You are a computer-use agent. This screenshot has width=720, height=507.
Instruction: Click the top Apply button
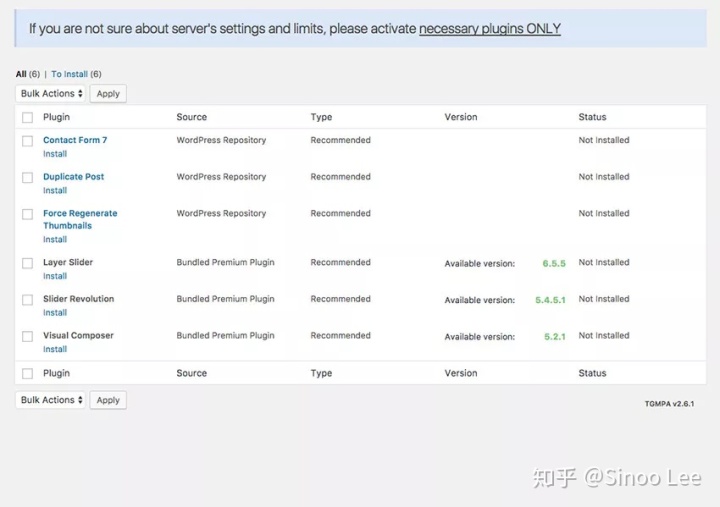pos(108,94)
